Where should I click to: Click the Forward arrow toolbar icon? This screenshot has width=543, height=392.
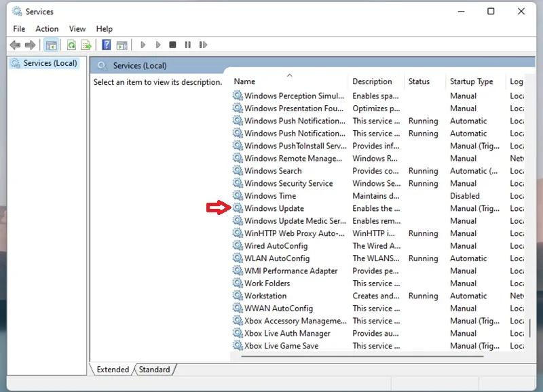point(31,45)
